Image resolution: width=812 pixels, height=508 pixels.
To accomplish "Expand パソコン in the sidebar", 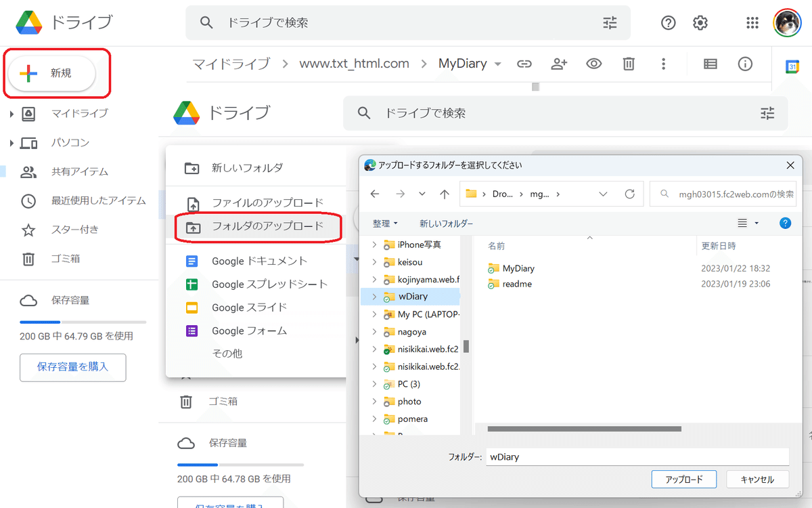I will pyautogui.click(x=12, y=143).
